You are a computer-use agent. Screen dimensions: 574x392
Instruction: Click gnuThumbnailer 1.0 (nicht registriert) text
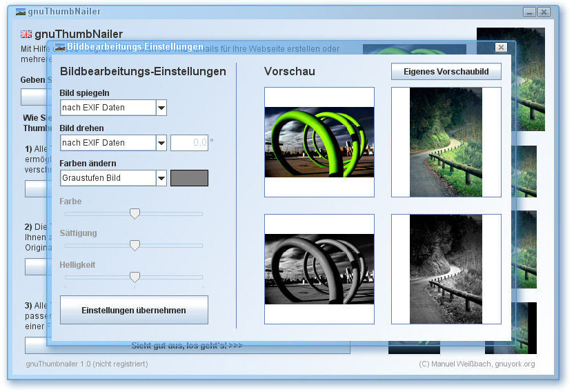(87, 364)
